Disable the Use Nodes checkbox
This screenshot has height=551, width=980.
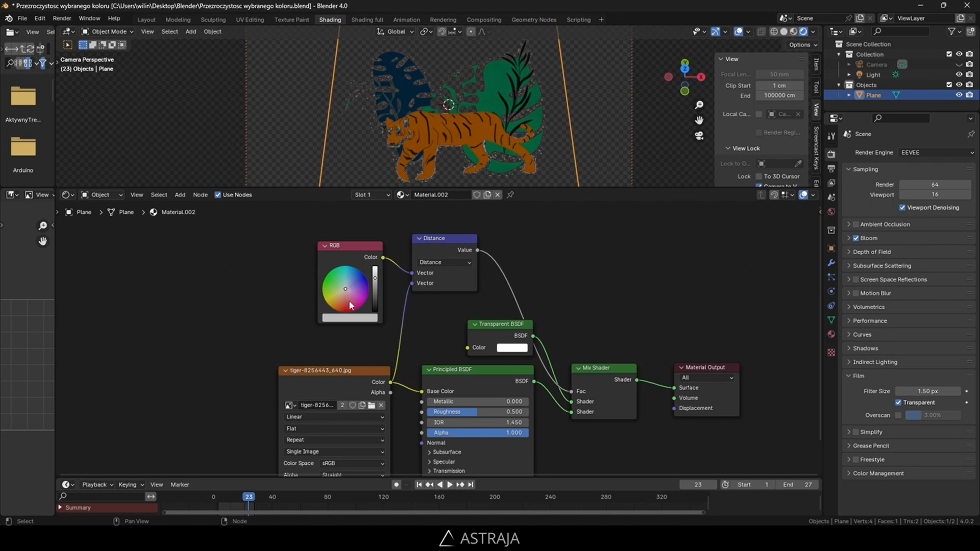(218, 195)
